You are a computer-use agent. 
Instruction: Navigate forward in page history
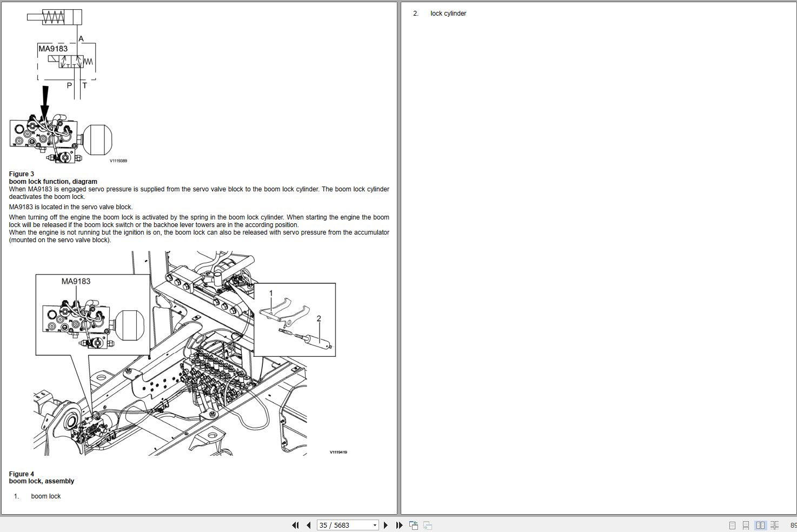pyautogui.click(x=427, y=525)
